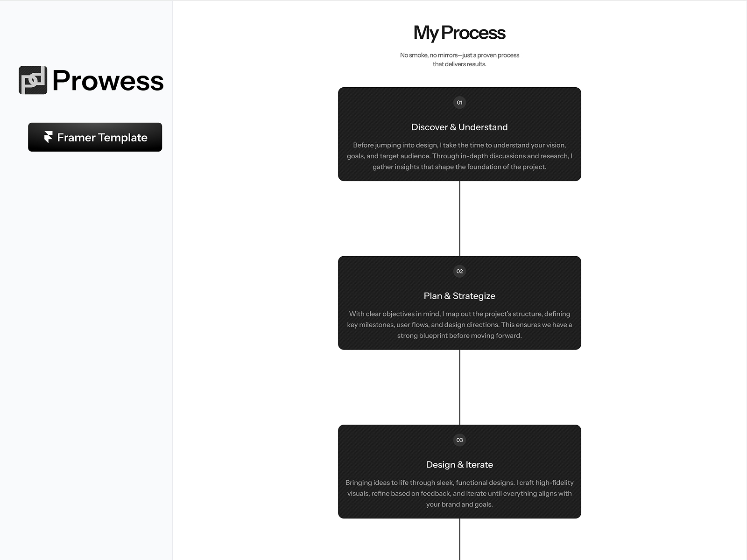The height and width of the screenshot is (560, 747).
Task: Select the Framer logo inside the button
Action: coord(49,137)
